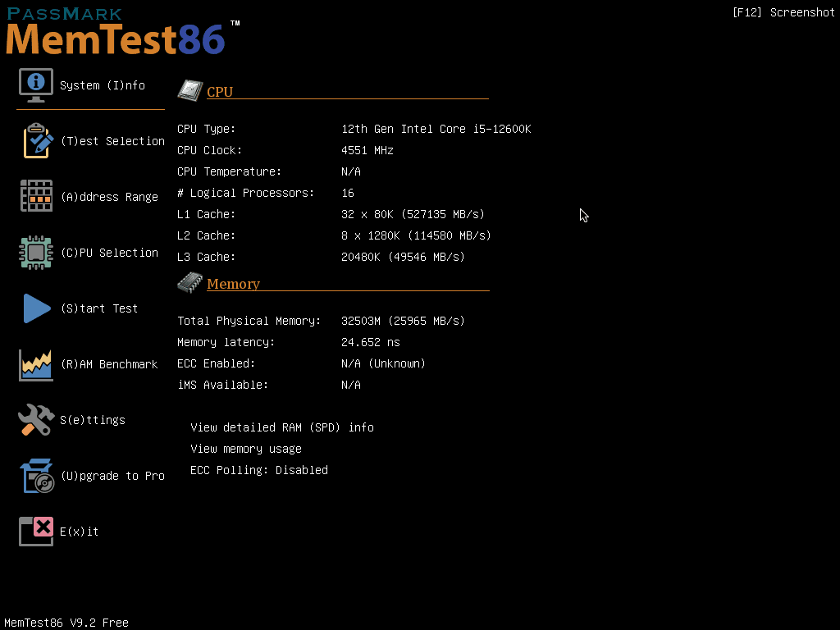Click the L3 Cache: label
This screenshot has width=840, height=630.
pos(206,257)
